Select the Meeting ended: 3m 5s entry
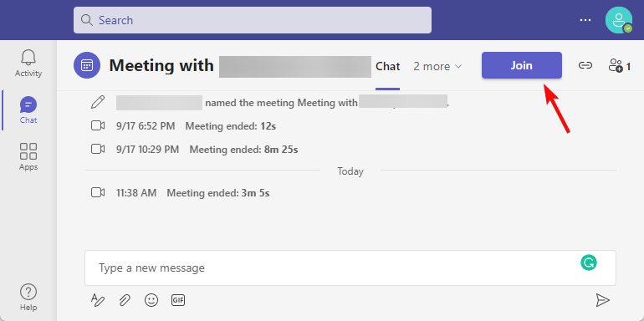This screenshot has width=644, height=321. click(218, 192)
